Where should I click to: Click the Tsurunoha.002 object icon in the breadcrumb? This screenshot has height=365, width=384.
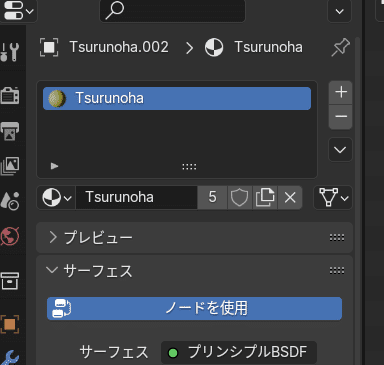tap(49, 47)
